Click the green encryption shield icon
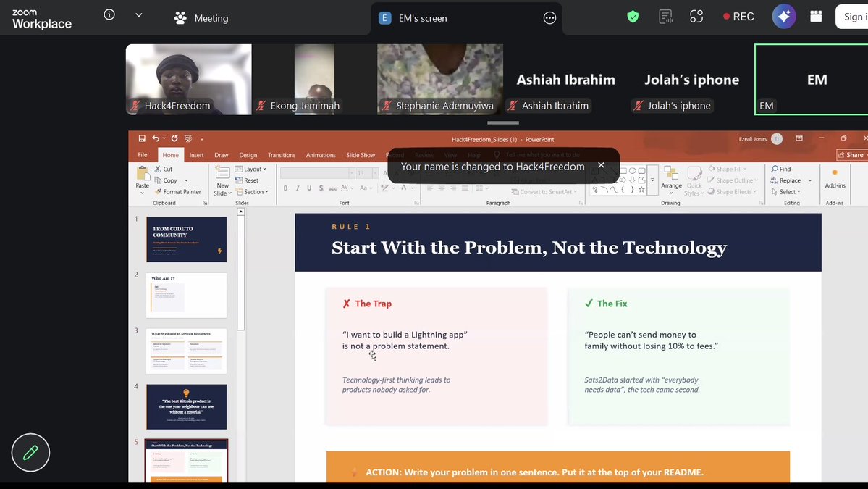Screen dimensions: 868x489 coord(633,17)
